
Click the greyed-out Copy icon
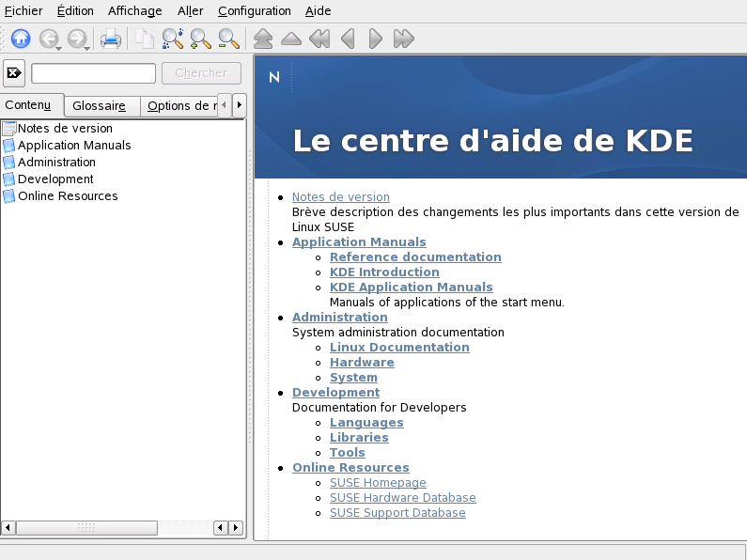click(144, 39)
